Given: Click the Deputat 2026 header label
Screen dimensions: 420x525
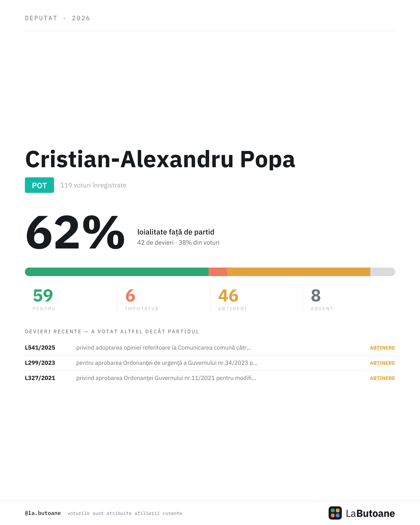Looking at the screenshot, I should 58,18.
